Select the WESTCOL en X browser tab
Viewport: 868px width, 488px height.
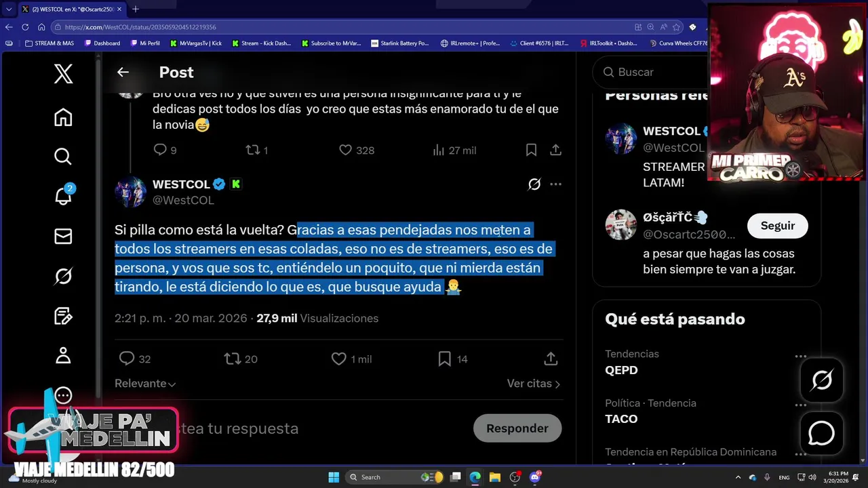pyautogui.click(x=72, y=9)
